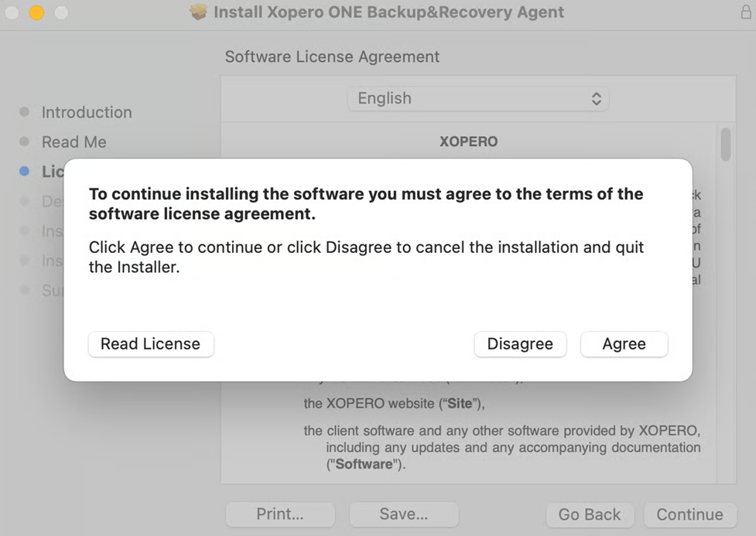Select the Introduction step in sidebar
The image size is (756, 536).
point(86,112)
